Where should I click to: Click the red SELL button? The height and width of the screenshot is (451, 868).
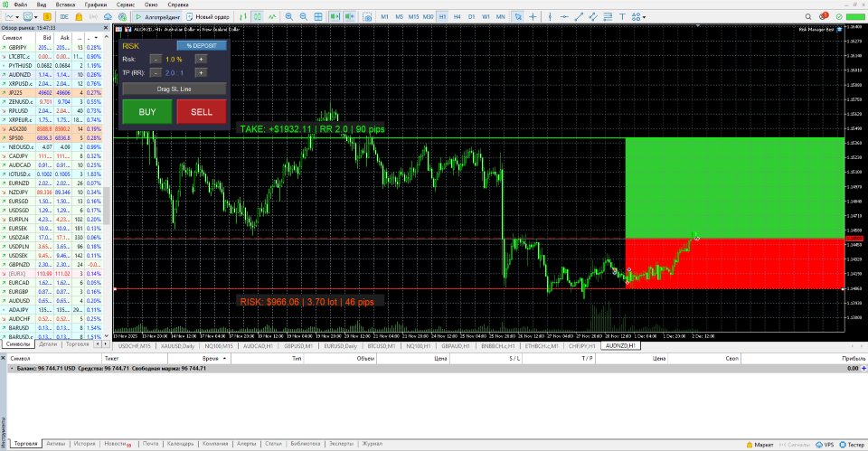tap(202, 112)
